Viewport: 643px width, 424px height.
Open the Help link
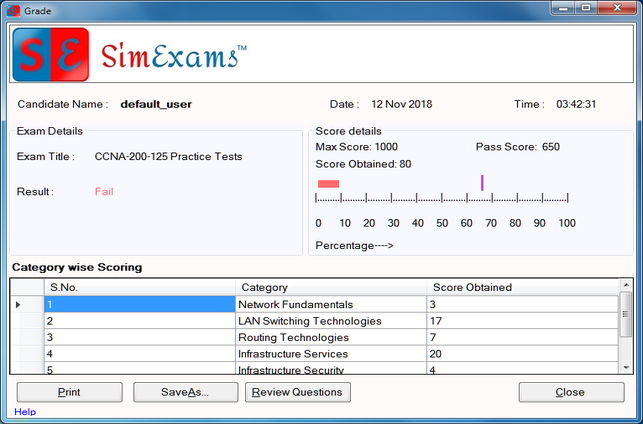coord(25,412)
